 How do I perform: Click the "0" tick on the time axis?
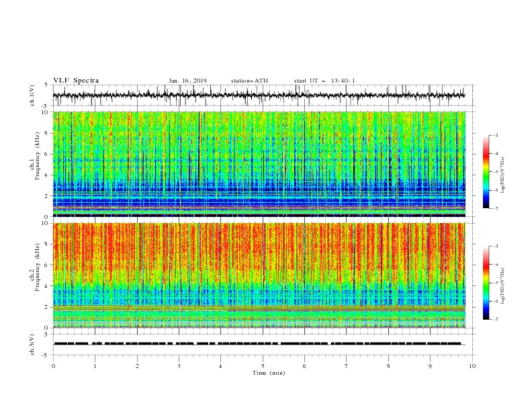pos(53,366)
